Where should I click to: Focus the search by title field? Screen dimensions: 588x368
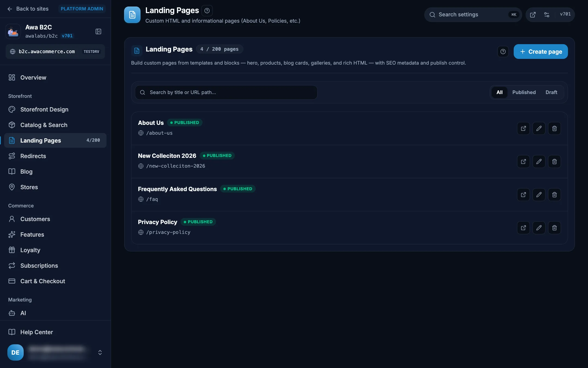pos(226,92)
